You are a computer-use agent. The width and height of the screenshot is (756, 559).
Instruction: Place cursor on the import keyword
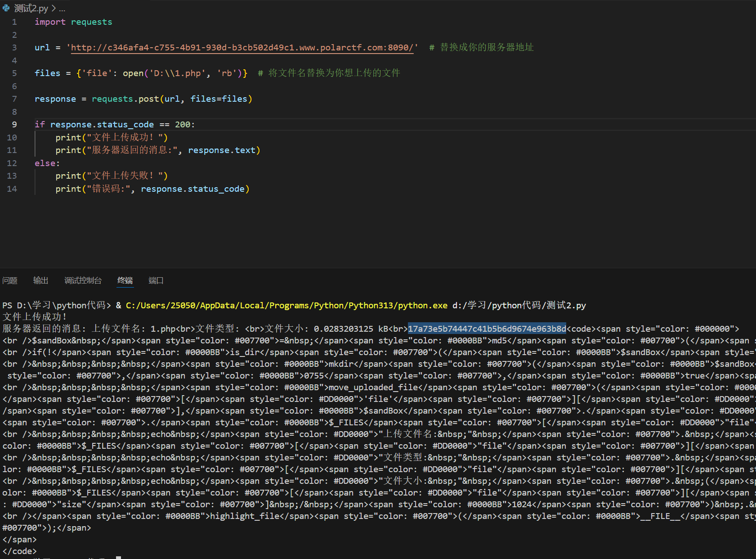click(x=50, y=22)
